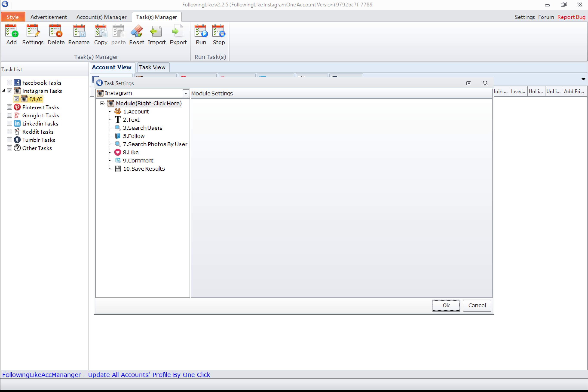This screenshot has height=392, width=588.
Task: Click the Import icon in ribbon
Action: pos(156,31)
